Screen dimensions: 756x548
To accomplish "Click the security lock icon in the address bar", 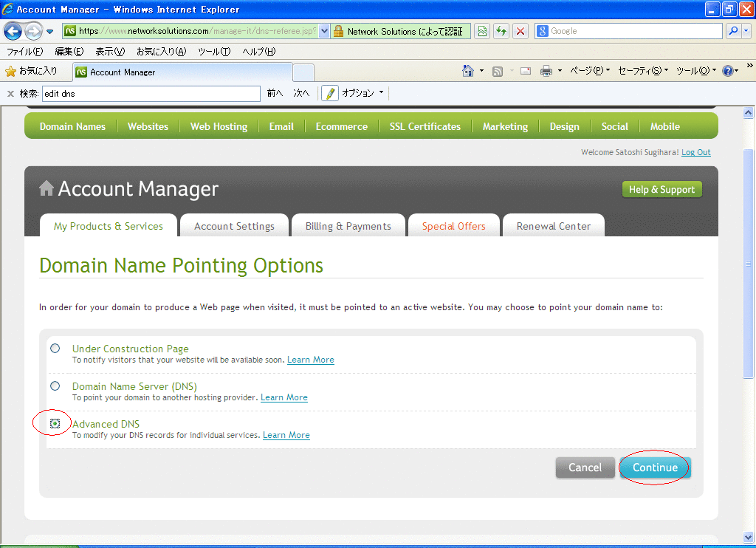I will 338,31.
